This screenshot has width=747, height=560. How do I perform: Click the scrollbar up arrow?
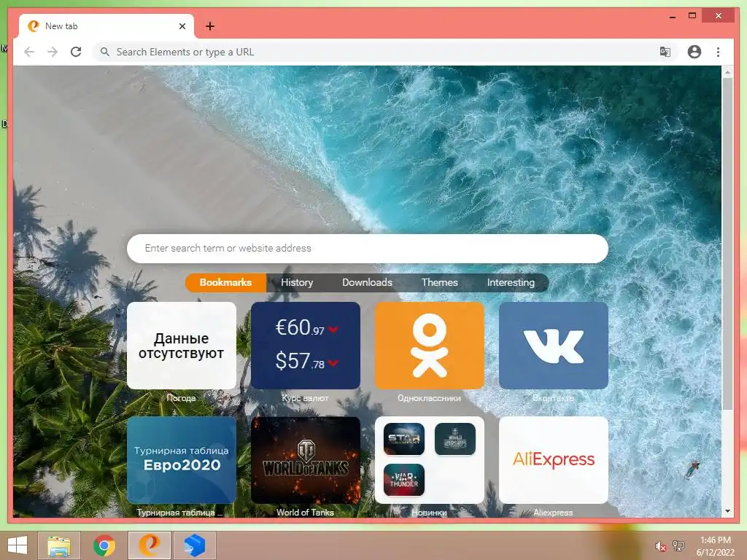point(727,72)
